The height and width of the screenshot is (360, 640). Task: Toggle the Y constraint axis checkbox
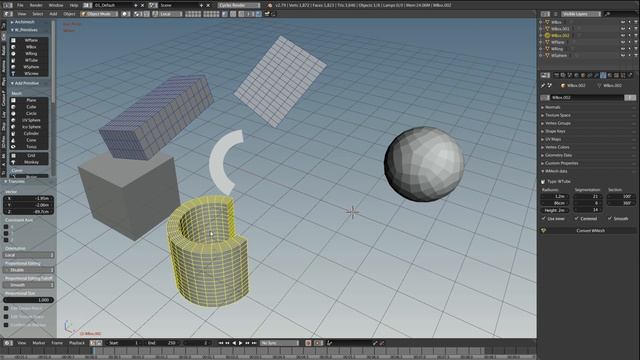coord(6,233)
